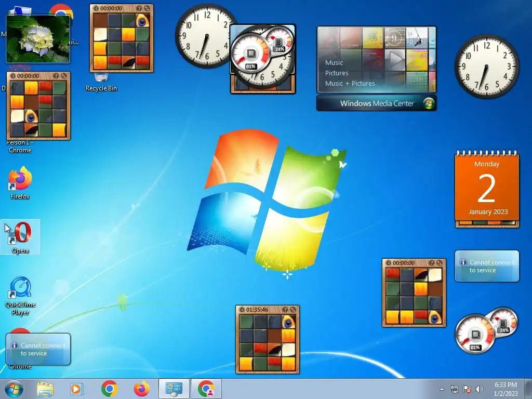Image resolution: width=532 pixels, height=399 pixels.
Task: Click the clock gadget above the calendar
Action: [486, 66]
